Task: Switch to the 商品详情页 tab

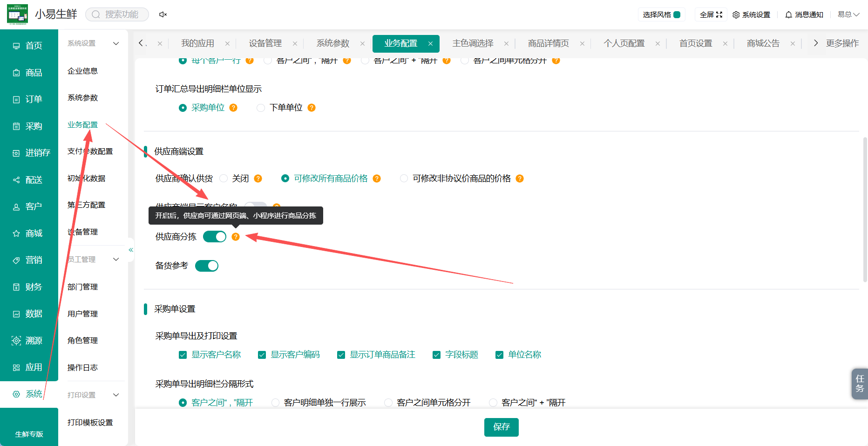Action: click(x=549, y=43)
